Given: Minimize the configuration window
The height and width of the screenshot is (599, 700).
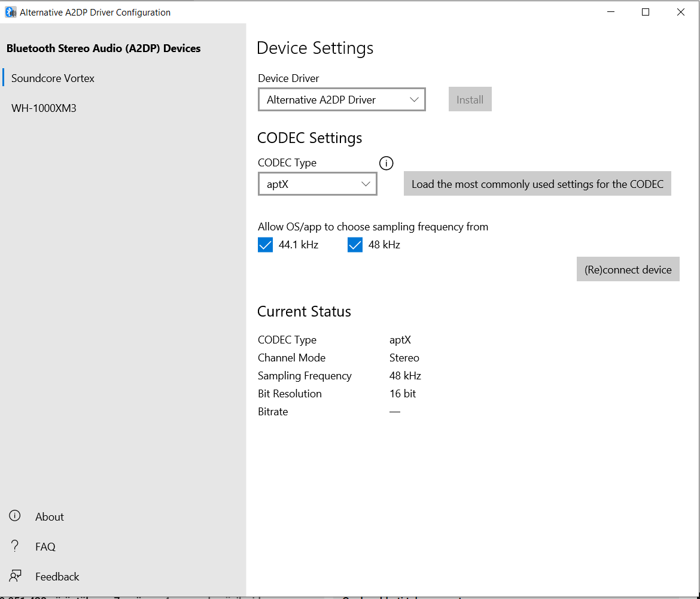Looking at the screenshot, I should (x=611, y=12).
